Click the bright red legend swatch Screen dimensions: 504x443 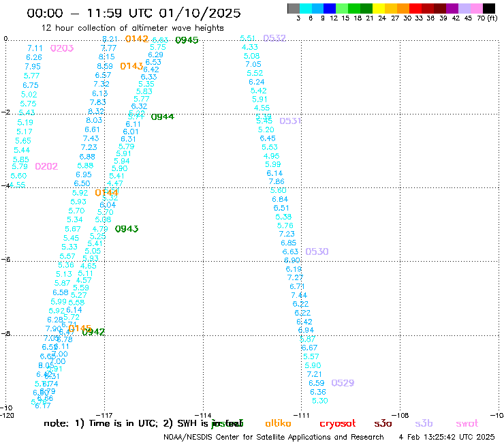[x=415, y=8]
